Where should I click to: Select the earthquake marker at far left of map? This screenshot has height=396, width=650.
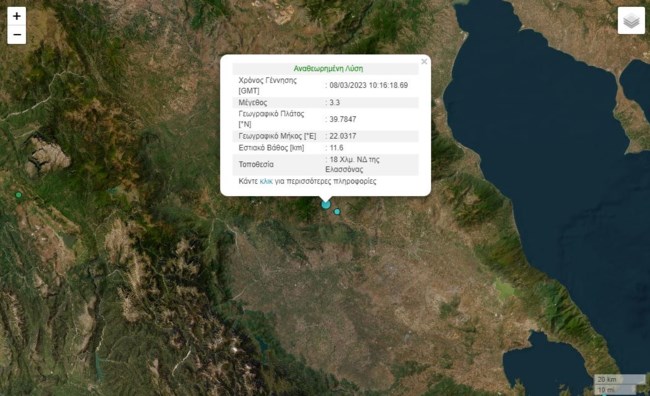point(18,195)
